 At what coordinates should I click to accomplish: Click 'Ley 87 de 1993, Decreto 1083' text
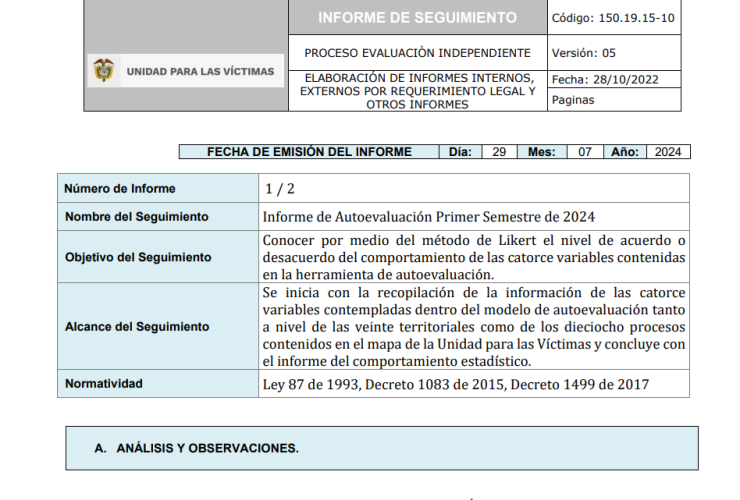(x=357, y=384)
